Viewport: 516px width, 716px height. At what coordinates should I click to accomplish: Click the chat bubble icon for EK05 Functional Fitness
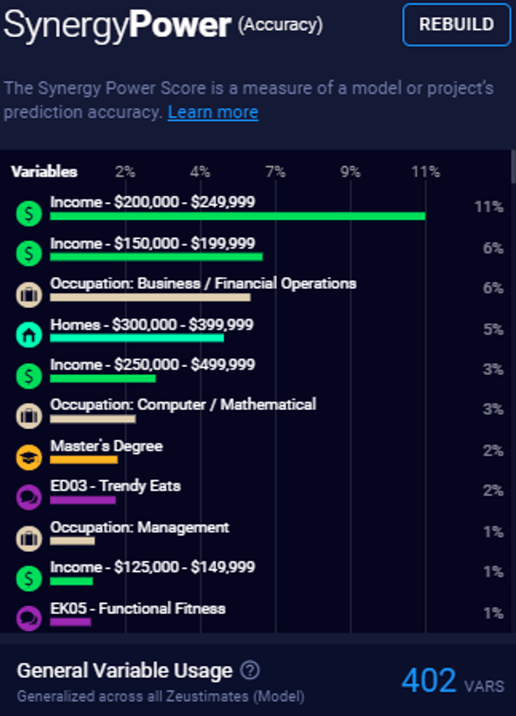coord(29,618)
